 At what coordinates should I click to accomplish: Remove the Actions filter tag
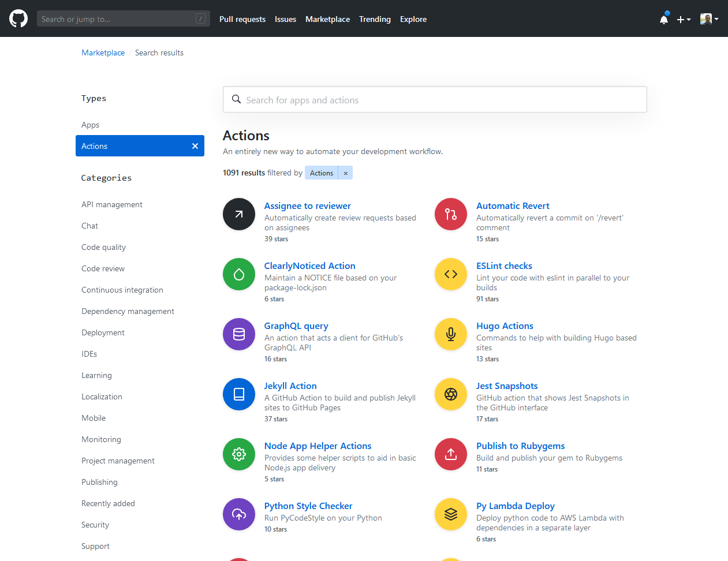[345, 173]
